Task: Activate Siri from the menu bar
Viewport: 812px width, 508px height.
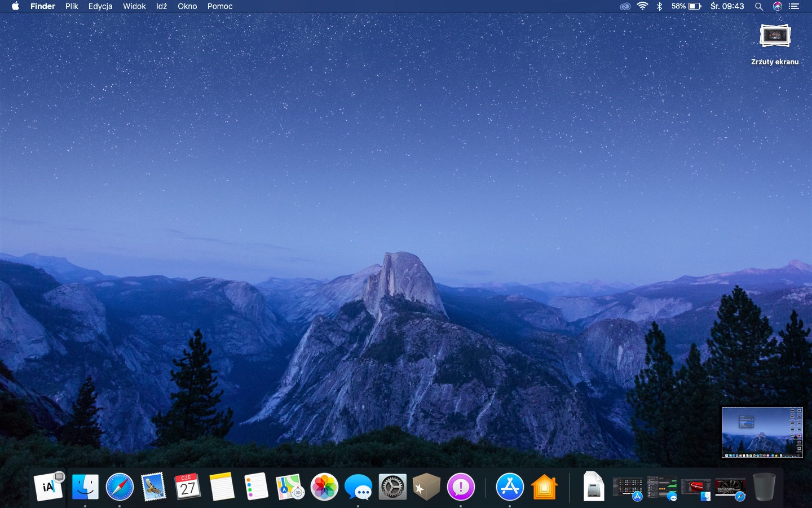Action: pos(778,6)
